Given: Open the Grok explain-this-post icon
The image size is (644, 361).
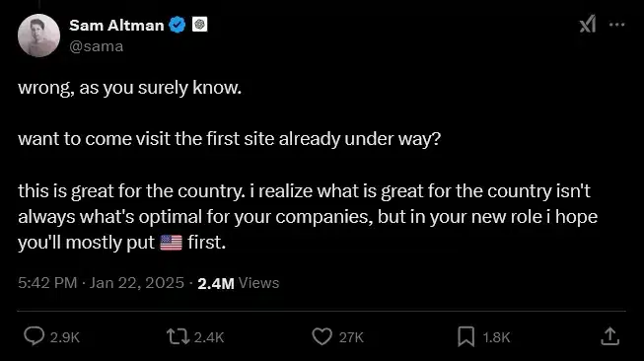Looking at the screenshot, I should tap(588, 25).
